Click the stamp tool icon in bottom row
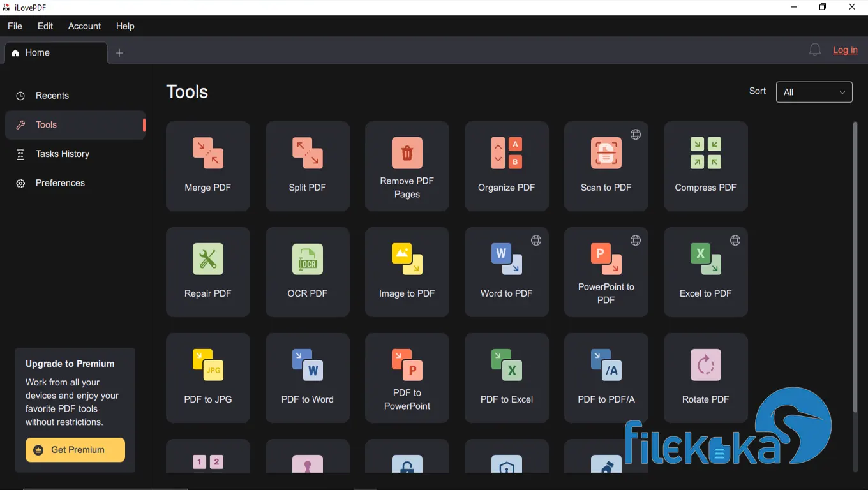 point(308,464)
